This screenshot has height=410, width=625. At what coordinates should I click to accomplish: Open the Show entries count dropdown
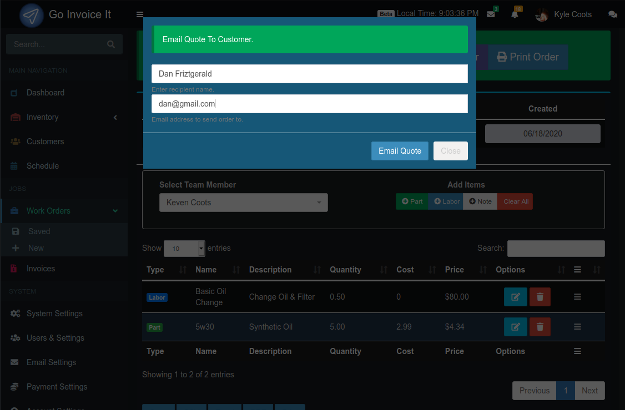[x=184, y=248]
